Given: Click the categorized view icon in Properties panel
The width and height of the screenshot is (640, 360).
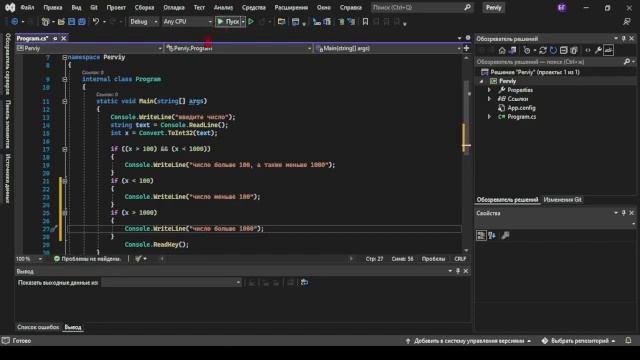Looking at the screenshot, I should pos(481,236).
